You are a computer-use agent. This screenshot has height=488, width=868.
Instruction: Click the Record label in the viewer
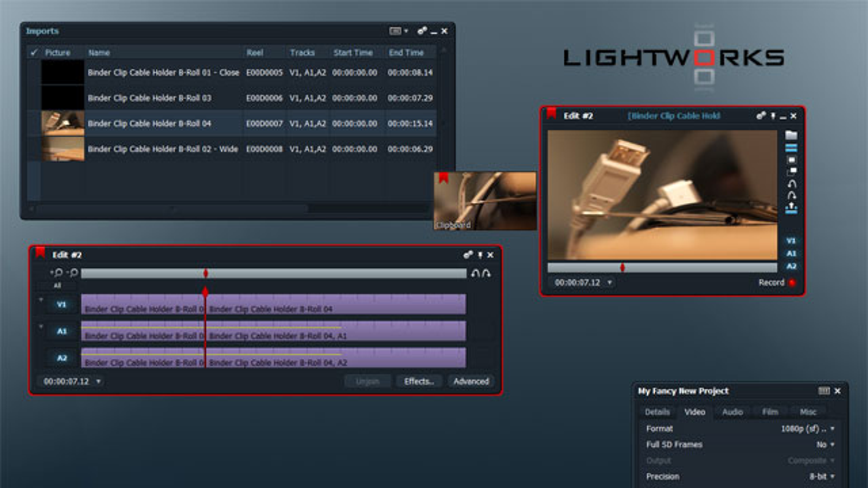[x=771, y=282]
